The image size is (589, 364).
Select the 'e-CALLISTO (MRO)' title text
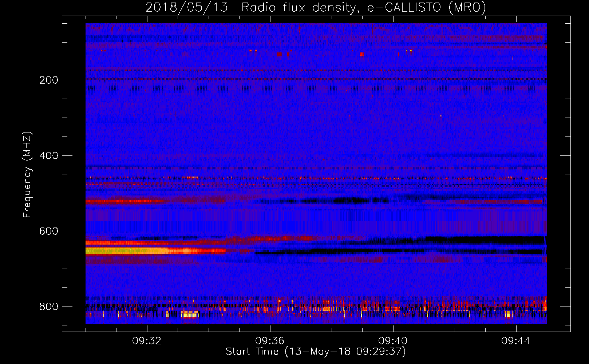pos(426,8)
